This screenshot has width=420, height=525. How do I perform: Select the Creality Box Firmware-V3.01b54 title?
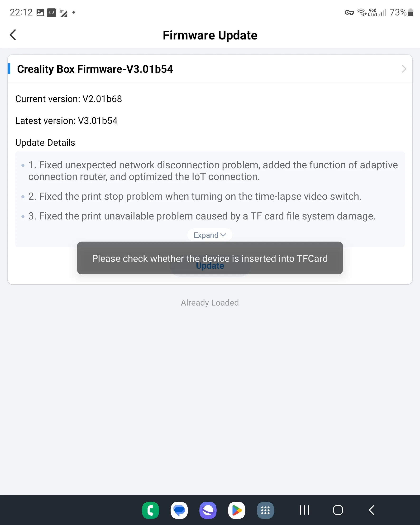(x=95, y=69)
